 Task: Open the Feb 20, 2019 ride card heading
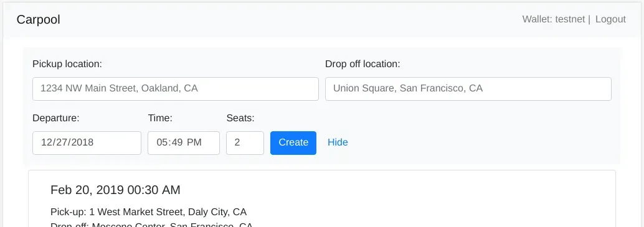[115, 190]
